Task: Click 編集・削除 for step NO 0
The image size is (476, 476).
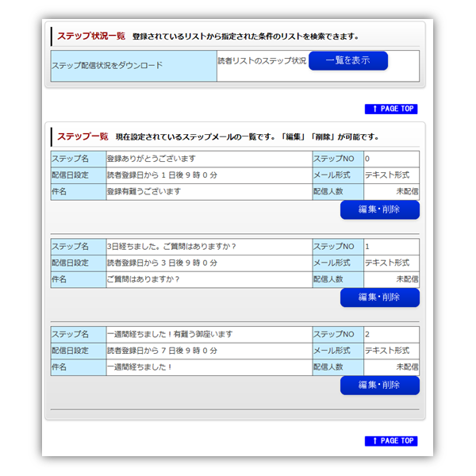Action: point(380,209)
